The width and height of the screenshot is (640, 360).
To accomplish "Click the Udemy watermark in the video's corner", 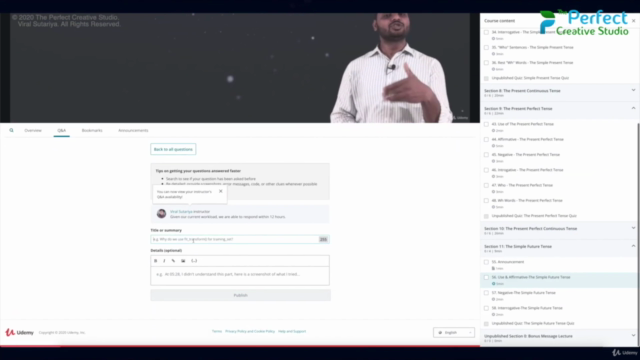I will click(x=461, y=118).
